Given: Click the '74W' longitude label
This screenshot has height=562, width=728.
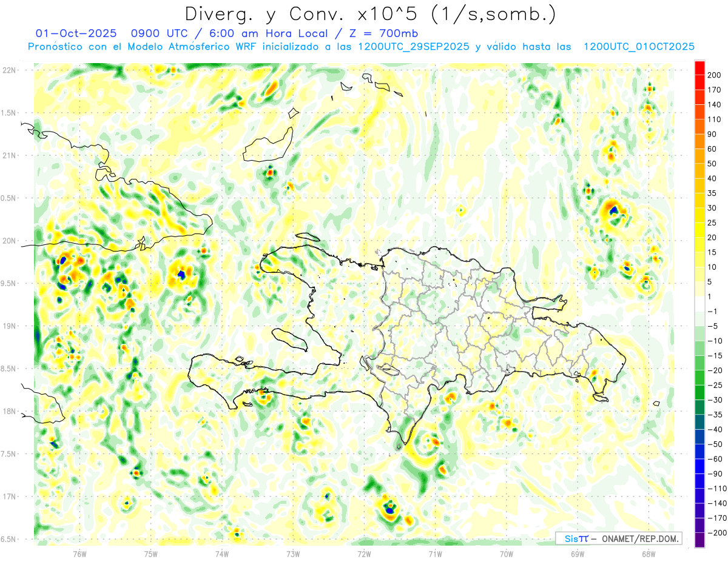Looking at the screenshot, I should pos(222,554).
